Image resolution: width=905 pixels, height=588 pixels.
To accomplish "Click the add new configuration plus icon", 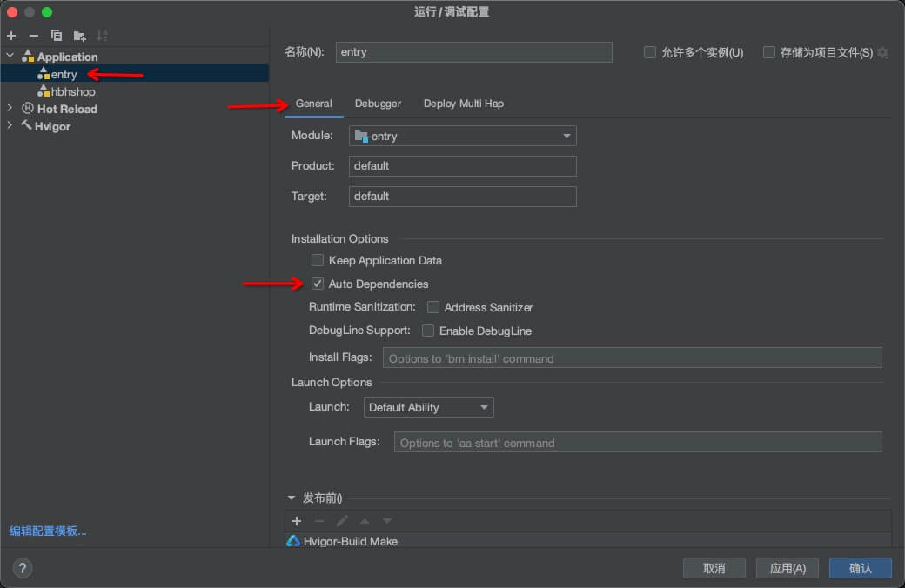I will [x=11, y=36].
